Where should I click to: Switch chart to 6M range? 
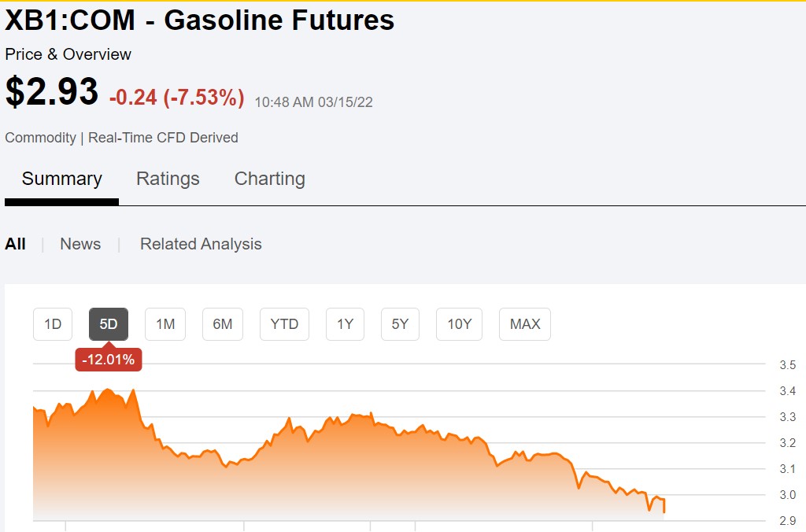pos(223,324)
